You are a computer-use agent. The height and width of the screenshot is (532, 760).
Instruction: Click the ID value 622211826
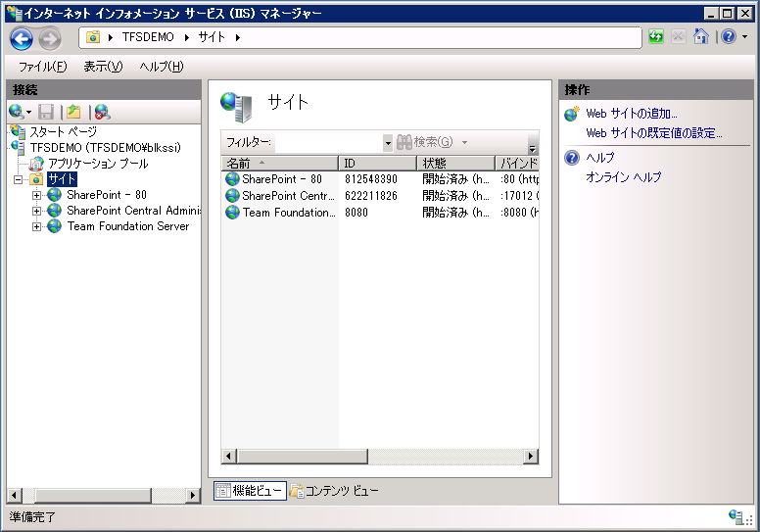371,195
